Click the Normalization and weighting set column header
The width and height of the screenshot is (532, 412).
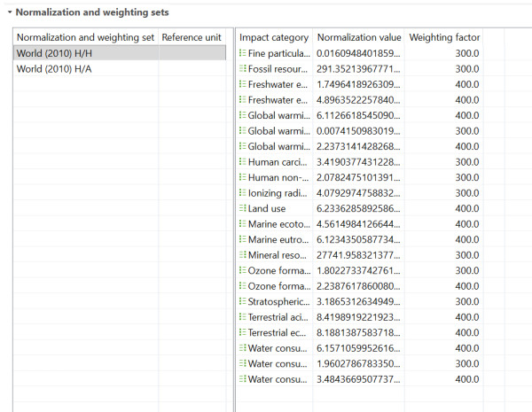[85, 37]
